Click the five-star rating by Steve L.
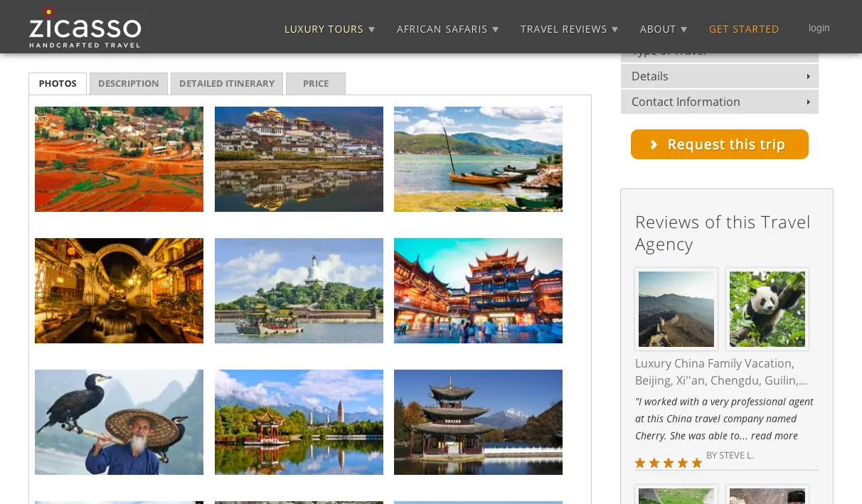This screenshot has width=862, height=504. click(669, 463)
